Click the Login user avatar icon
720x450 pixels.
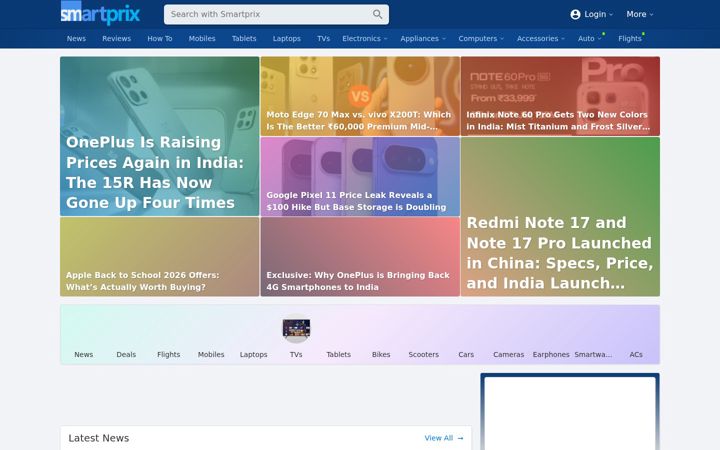coord(575,14)
